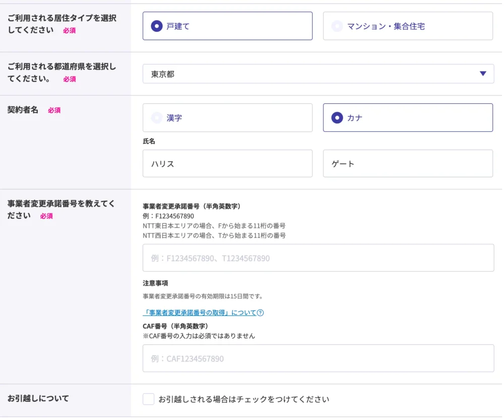504x420 pixels.
Task: Click the note ※CAF番号の入力は必須ではありません
Action: (x=199, y=336)
